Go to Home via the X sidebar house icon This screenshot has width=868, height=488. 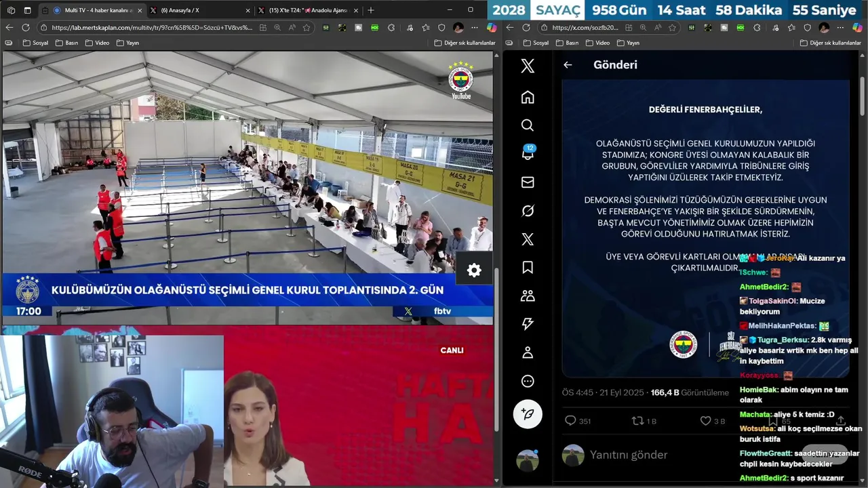[528, 97]
